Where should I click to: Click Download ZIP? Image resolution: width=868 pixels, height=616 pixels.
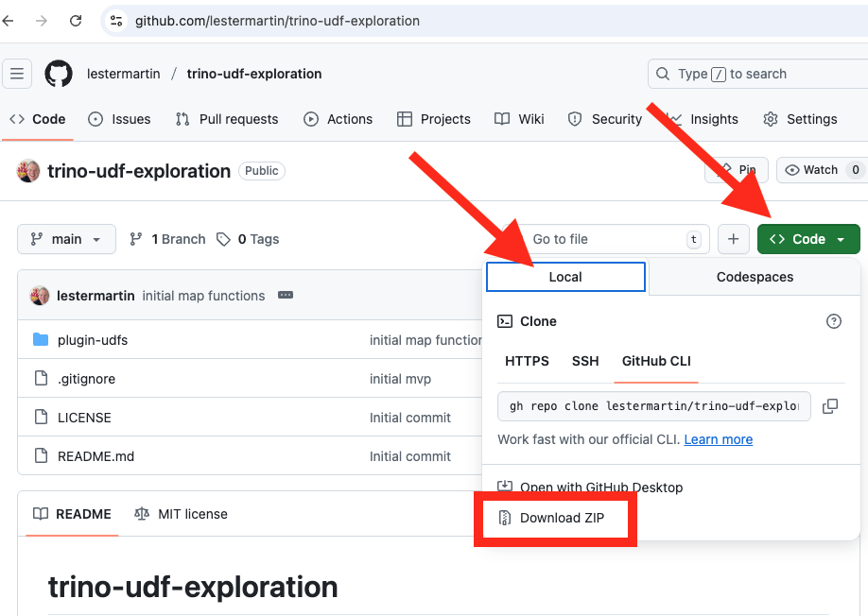click(562, 518)
